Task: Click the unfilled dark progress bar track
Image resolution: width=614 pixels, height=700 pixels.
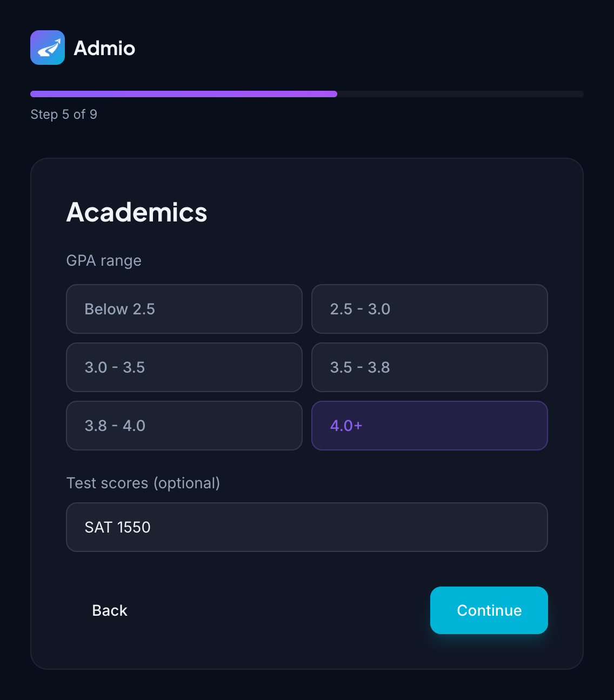Action: point(460,94)
